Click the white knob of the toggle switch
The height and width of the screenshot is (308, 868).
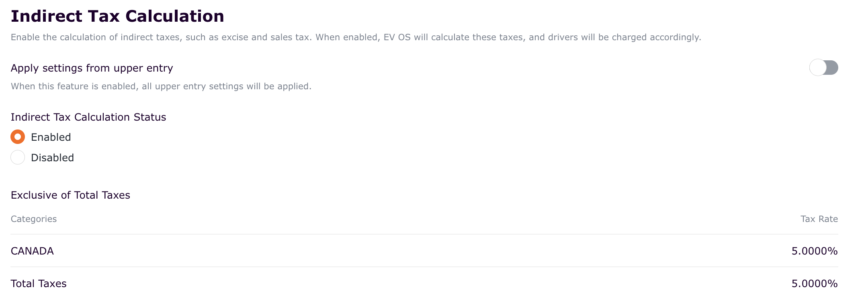tap(817, 68)
